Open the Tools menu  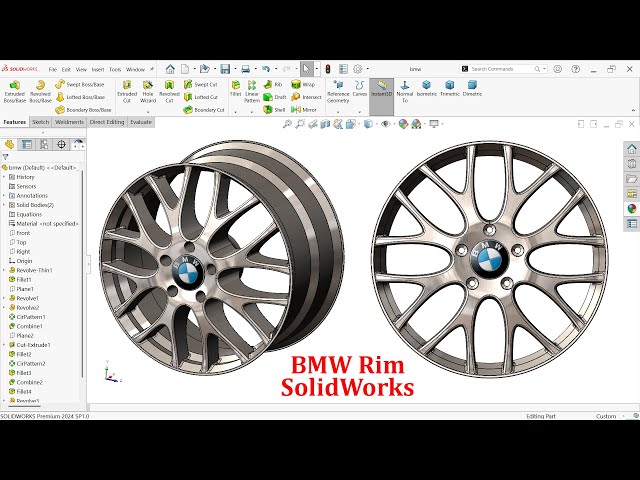click(115, 70)
